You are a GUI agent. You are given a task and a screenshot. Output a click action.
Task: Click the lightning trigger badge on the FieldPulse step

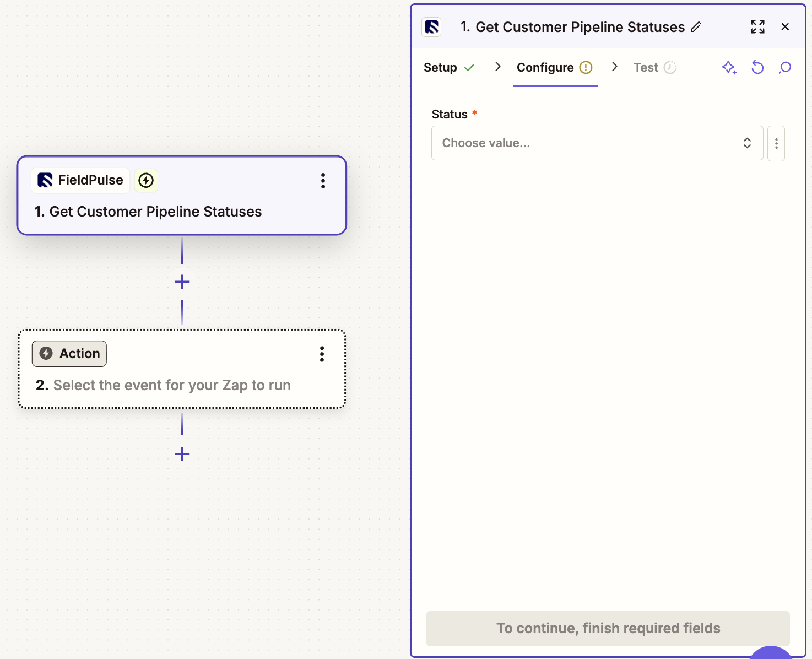click(146, 180)
